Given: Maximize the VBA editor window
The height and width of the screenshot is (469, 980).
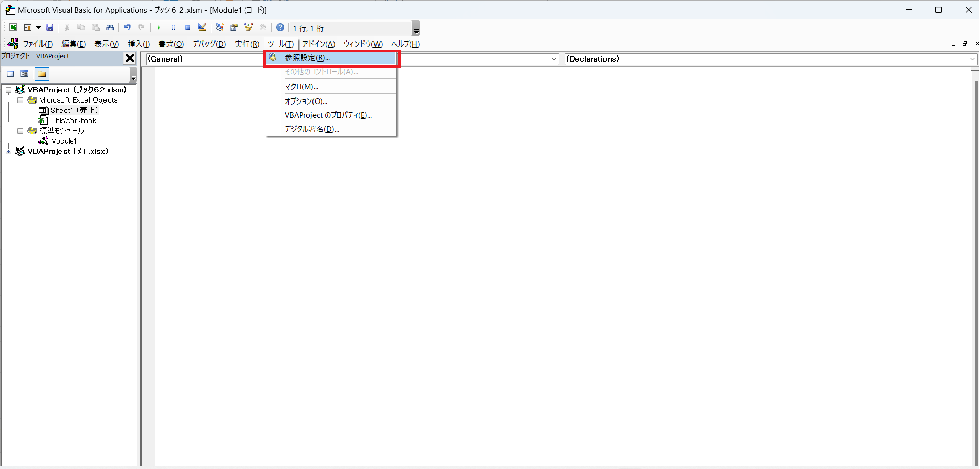Looking at the screenshot, I should click(x=939, y=10).
